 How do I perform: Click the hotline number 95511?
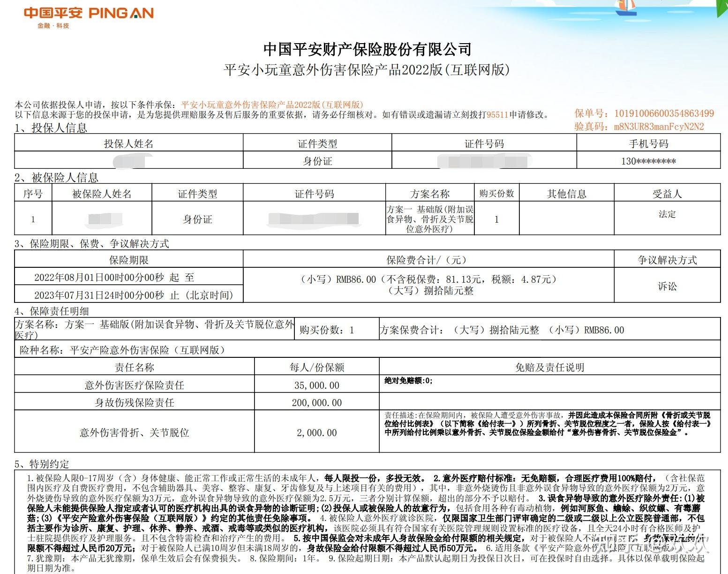[497, 115]
